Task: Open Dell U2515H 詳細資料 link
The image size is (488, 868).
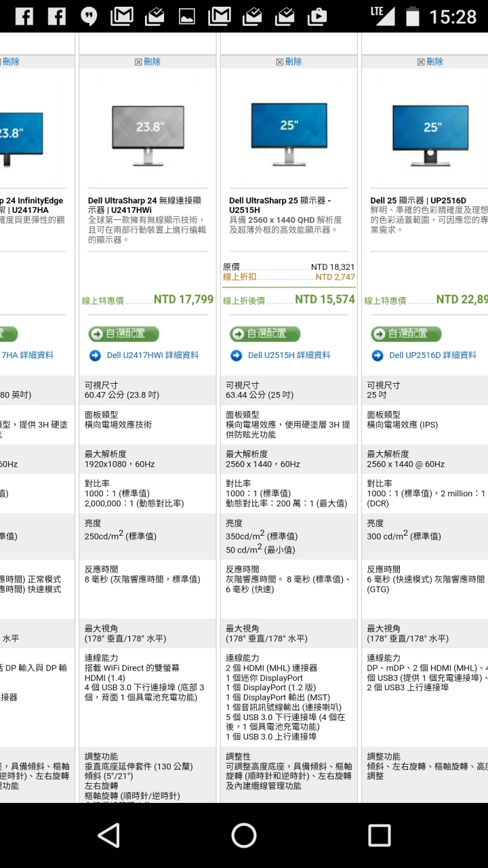Action: 289,355
